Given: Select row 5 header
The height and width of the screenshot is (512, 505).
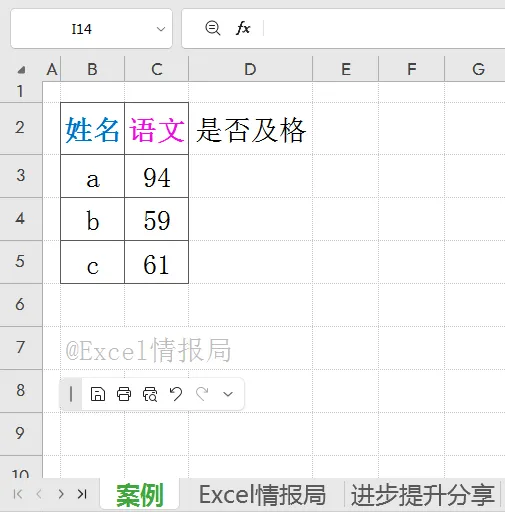Looking at the screenshot, I should pos(21,262).
